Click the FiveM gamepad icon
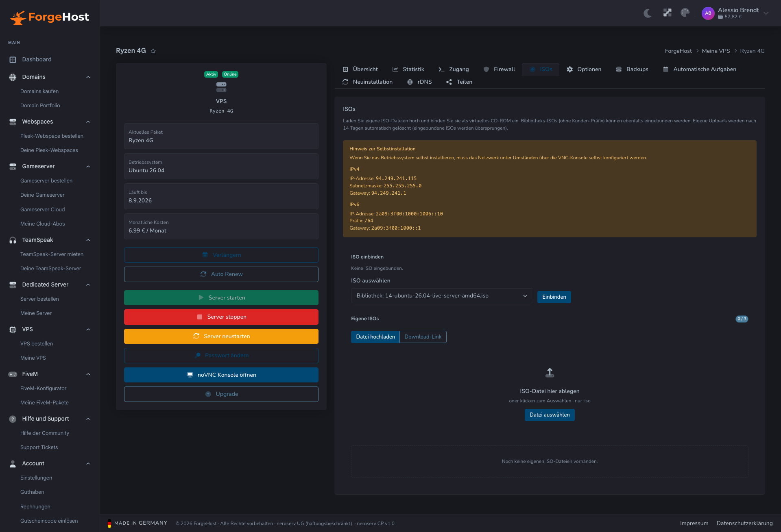 [13, 374]
